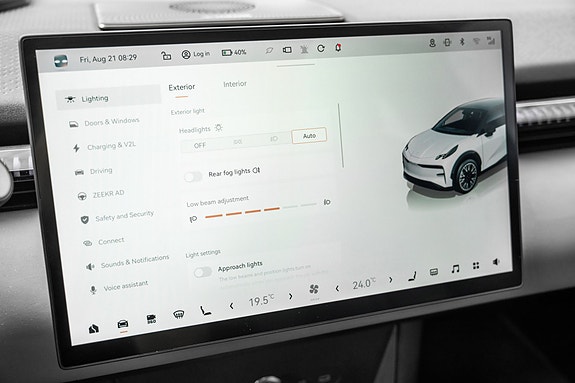
Task: Tap the microphone status icon at top right
Action: click(432, 43)
